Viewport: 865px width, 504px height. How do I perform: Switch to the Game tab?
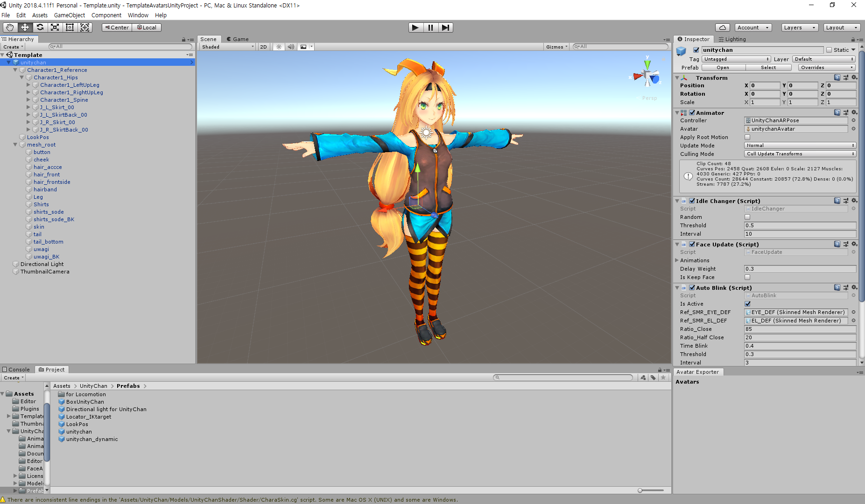[237, 39]
